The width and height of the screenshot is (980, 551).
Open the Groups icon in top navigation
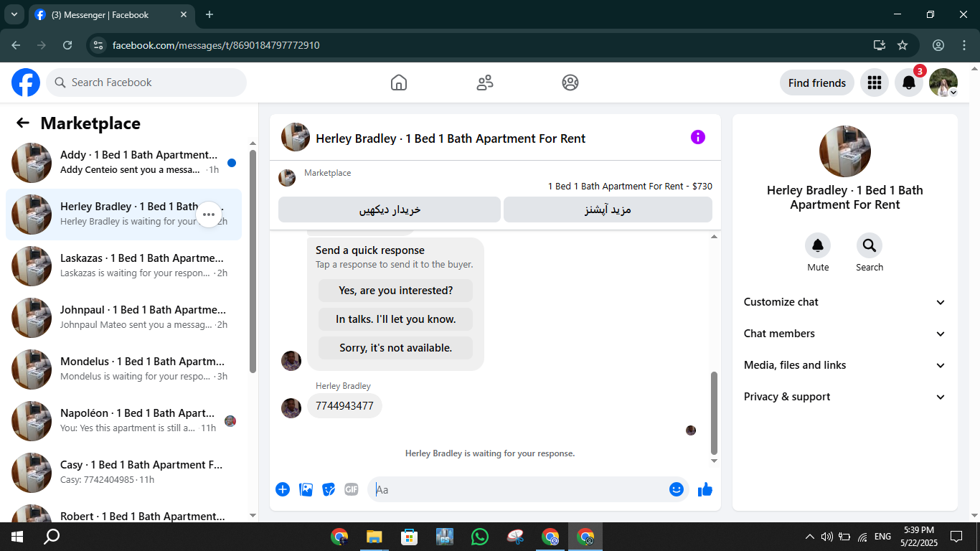tap(570, 83)
